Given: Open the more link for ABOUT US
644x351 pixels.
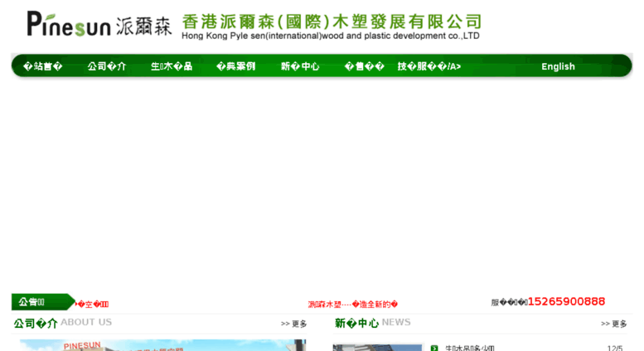Looking at the screenshot, I should click(x=294, y=324).
